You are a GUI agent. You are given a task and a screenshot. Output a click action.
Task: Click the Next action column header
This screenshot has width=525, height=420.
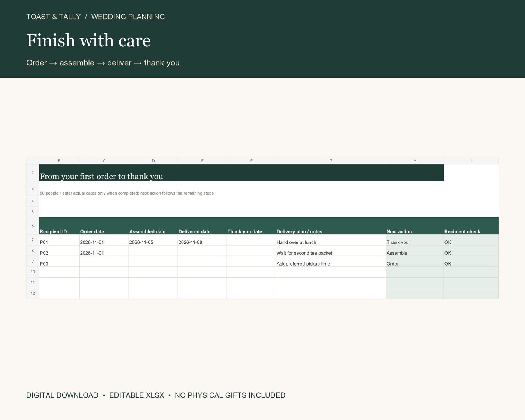point(415,226)
